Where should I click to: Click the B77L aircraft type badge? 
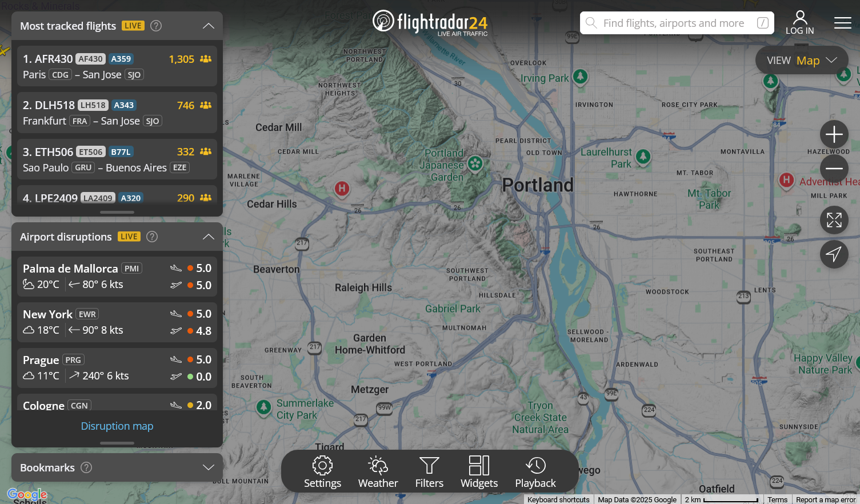pos(121,152)
